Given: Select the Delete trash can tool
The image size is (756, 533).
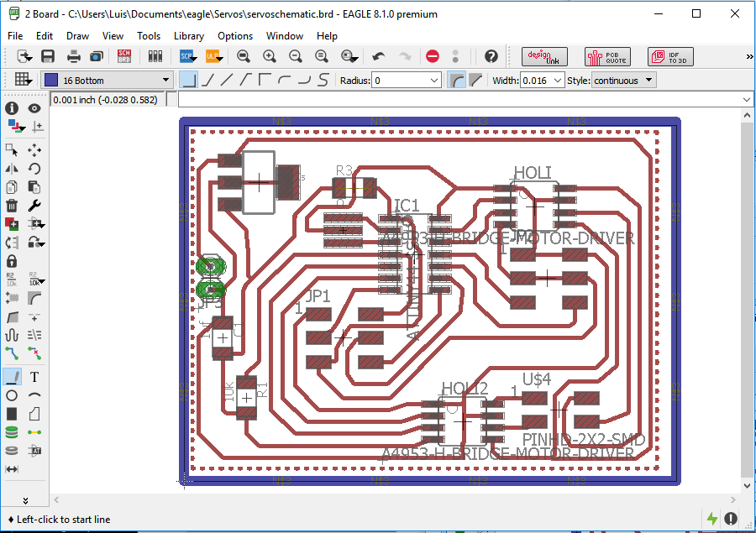Looking at the screenshot, I should [x=12, y=206].
